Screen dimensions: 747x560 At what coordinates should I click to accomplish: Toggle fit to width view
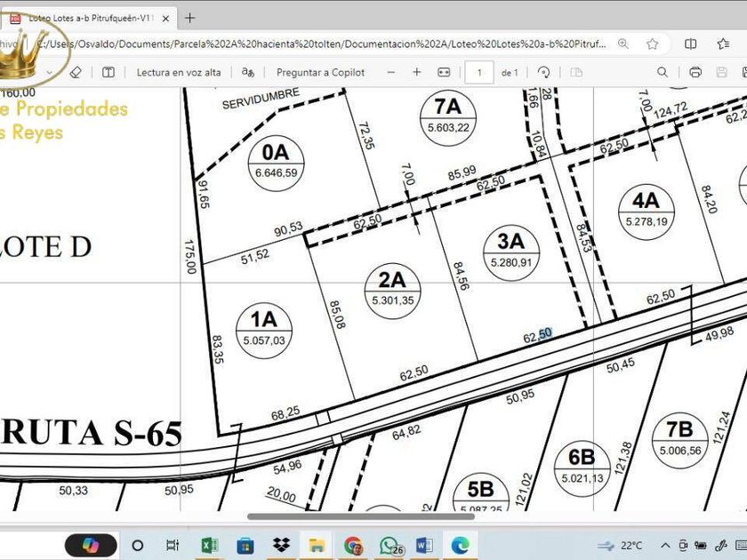pos(443,72)
